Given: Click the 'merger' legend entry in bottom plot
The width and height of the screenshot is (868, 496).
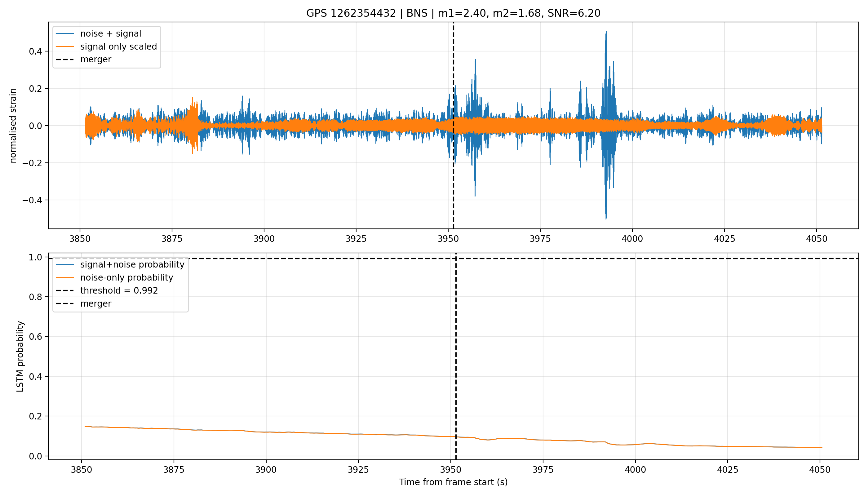Looking at the screenshot, I should coord(84,303).
